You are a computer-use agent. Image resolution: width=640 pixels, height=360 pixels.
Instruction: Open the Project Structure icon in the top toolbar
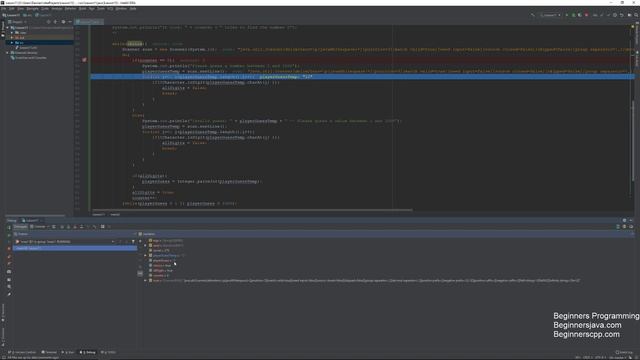click(629, 15)
